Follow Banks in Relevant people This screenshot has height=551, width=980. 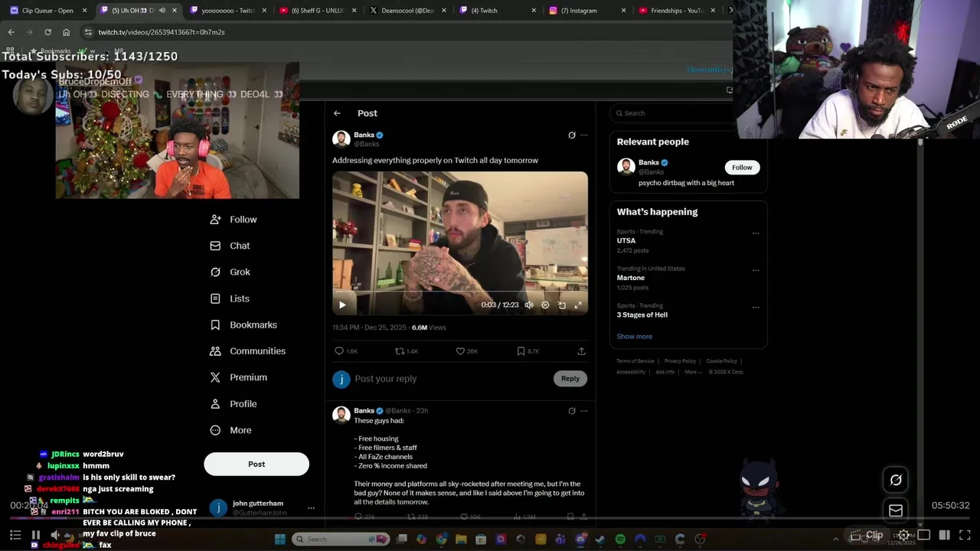coord(742,167)
